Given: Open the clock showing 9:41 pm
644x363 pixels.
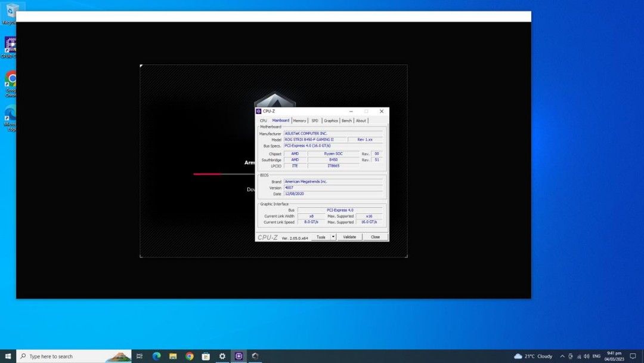Looking at the screenshot, I should [614, 356].
